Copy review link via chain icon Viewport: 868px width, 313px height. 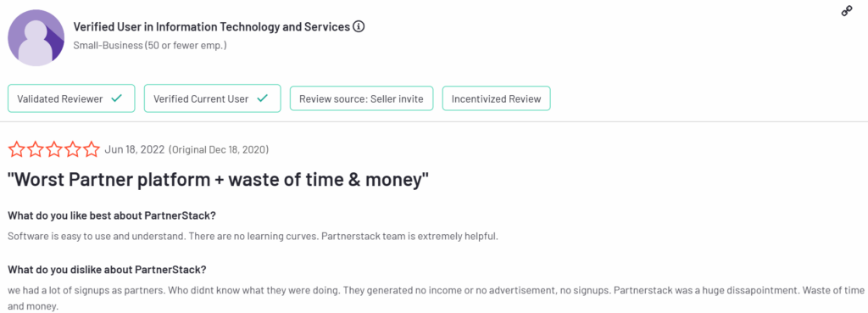coord(847,11)
